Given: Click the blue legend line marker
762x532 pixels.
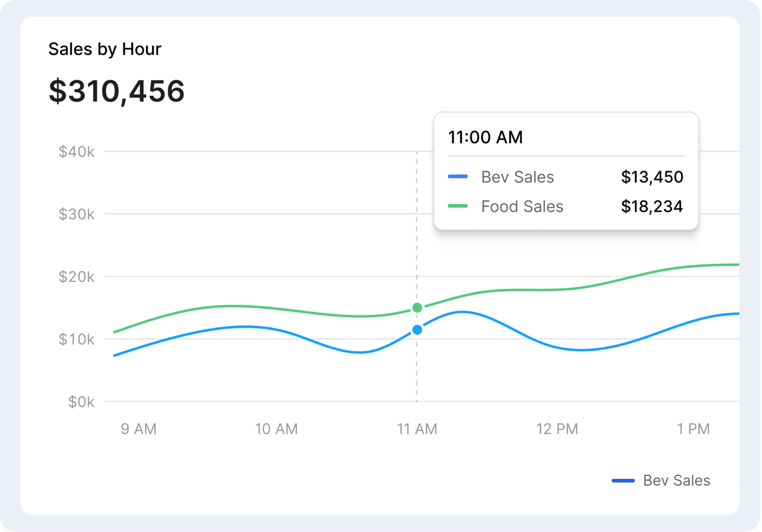Looking at the screenshot, I should coord(623,481).
